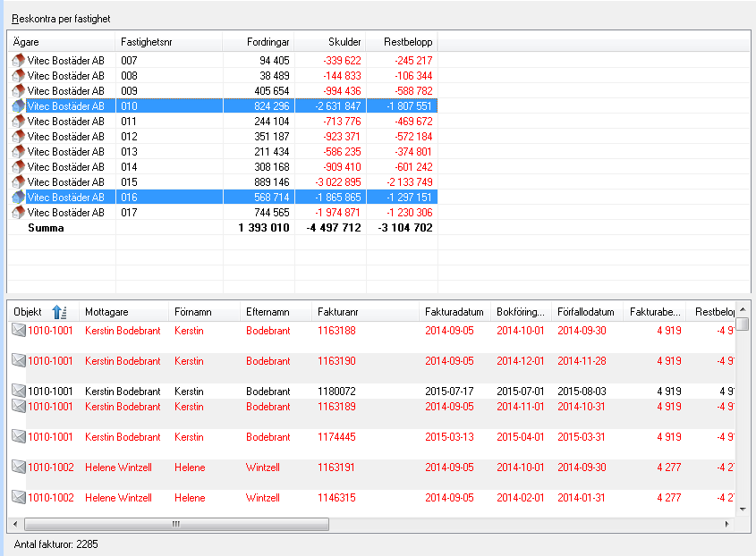Click the horizontal scrollbar thumb

point(176,524)
